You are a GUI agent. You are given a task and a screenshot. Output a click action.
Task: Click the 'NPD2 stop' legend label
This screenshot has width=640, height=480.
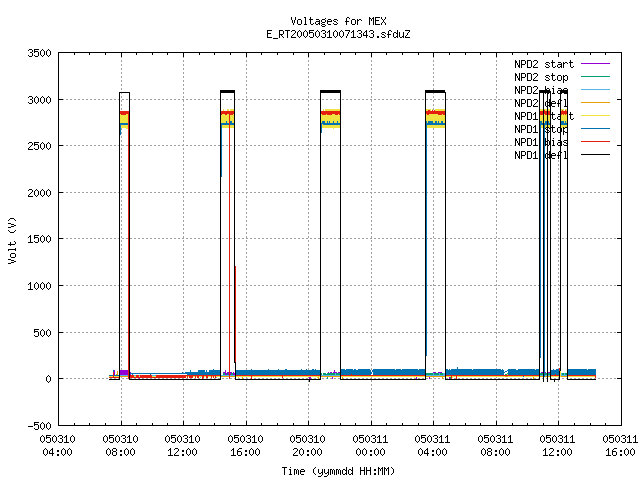point(541,77)
